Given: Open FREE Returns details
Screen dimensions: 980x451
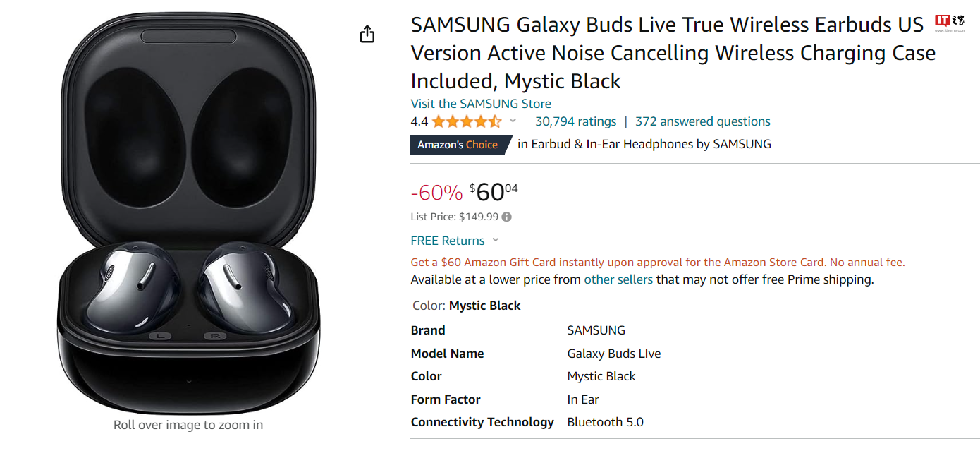Looking at the screenshot, I should tap(448, 241).
